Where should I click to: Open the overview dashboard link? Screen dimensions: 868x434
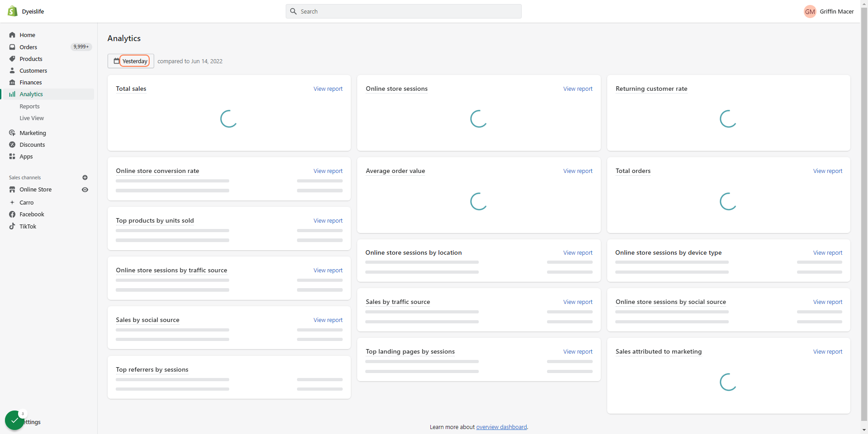point(501,427)
